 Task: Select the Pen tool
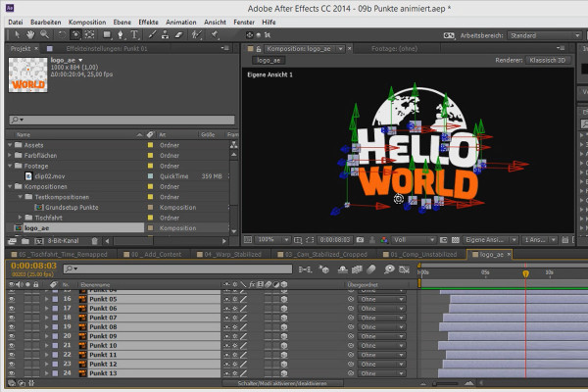pos(121,35)
